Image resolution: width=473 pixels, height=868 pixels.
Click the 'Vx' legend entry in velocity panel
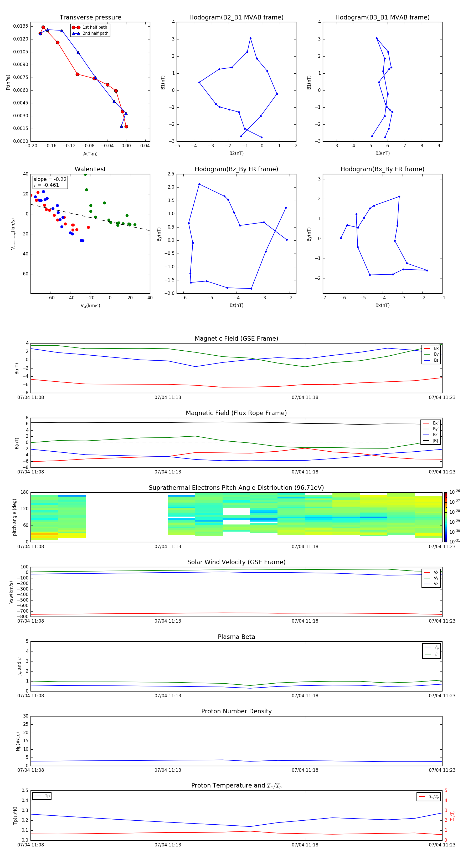(431, 572)
